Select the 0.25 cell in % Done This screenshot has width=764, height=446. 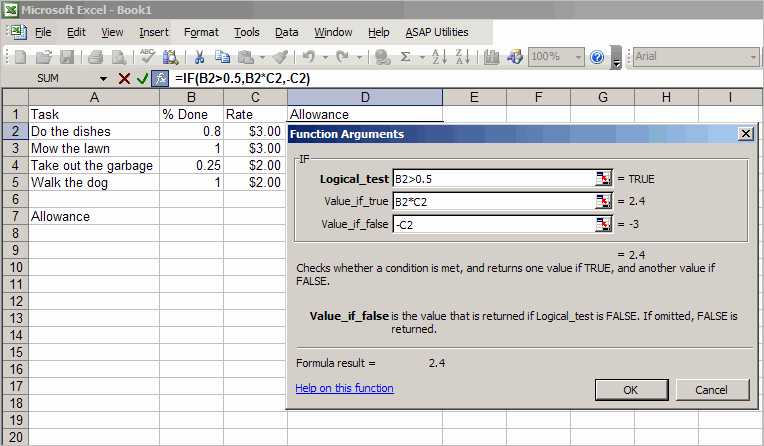[x=191, y=165]
